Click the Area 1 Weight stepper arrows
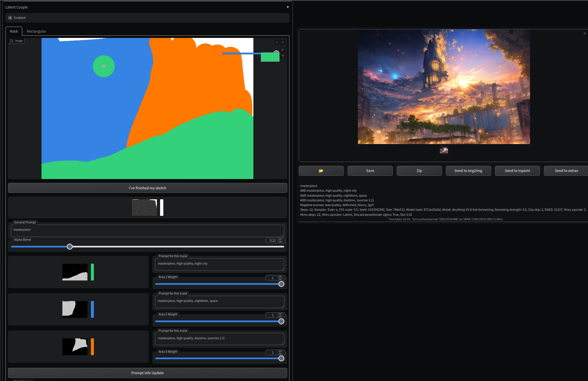588x381 pixels. (280, 278)
